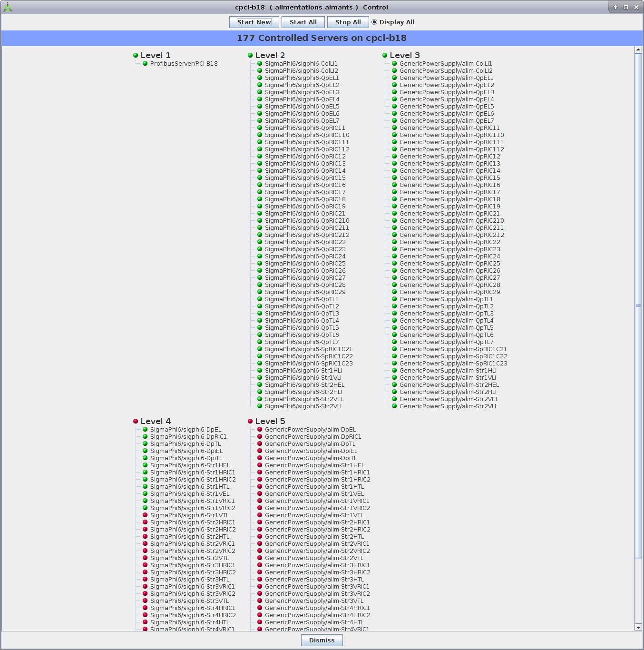Click the Level 5 header node

point(270,421)
